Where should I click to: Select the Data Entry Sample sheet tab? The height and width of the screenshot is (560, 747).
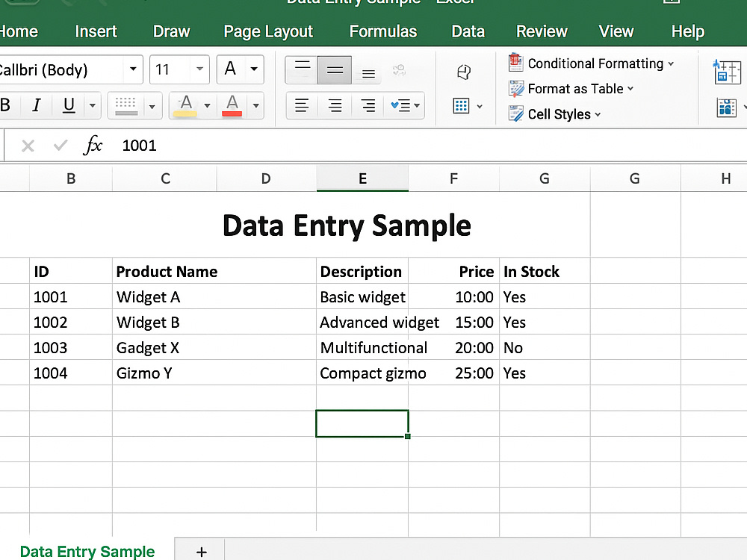[87, 551]
